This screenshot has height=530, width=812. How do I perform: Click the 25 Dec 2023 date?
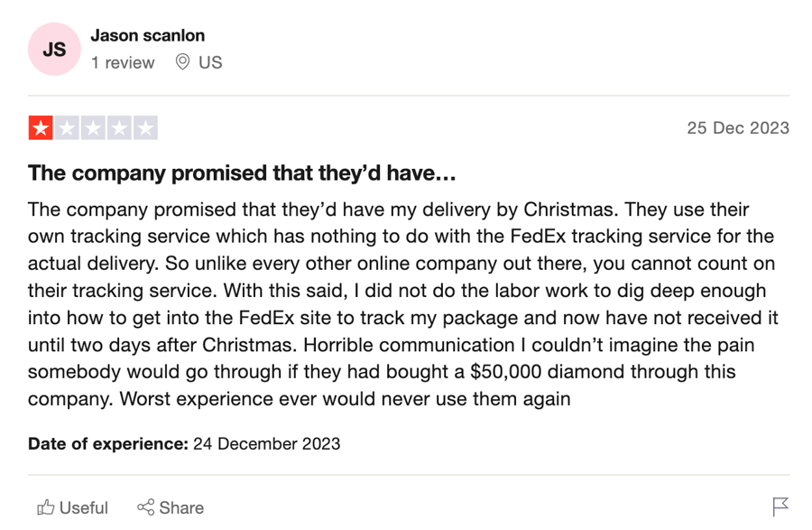coord(738,128)
